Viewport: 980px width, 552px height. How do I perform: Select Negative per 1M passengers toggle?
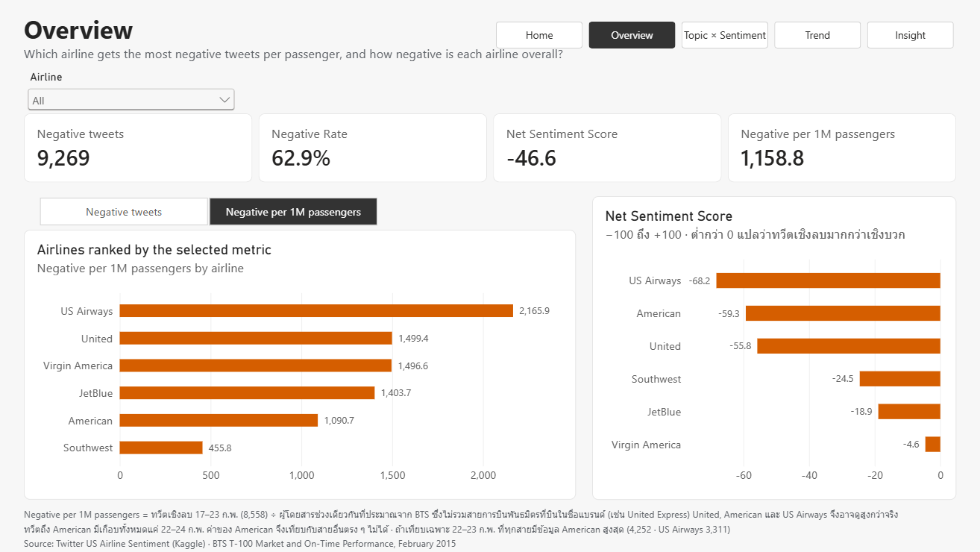coord(293,212)
